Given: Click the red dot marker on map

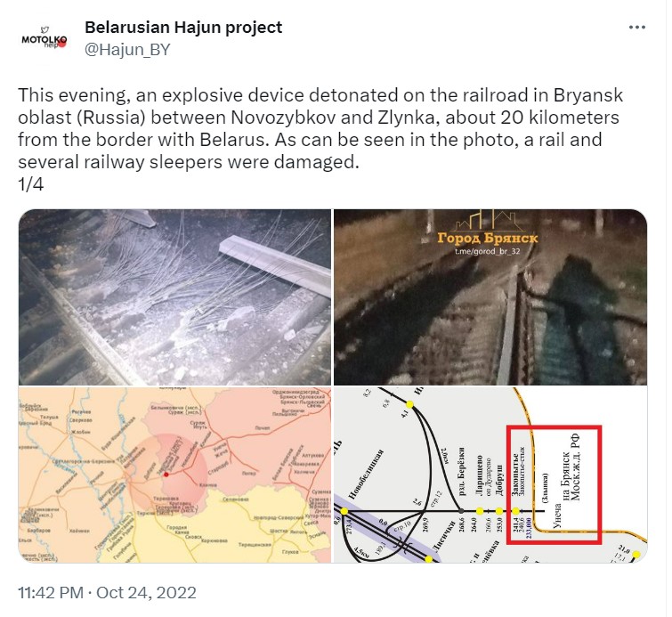Looking at the screenshot, I should [166, 475].
